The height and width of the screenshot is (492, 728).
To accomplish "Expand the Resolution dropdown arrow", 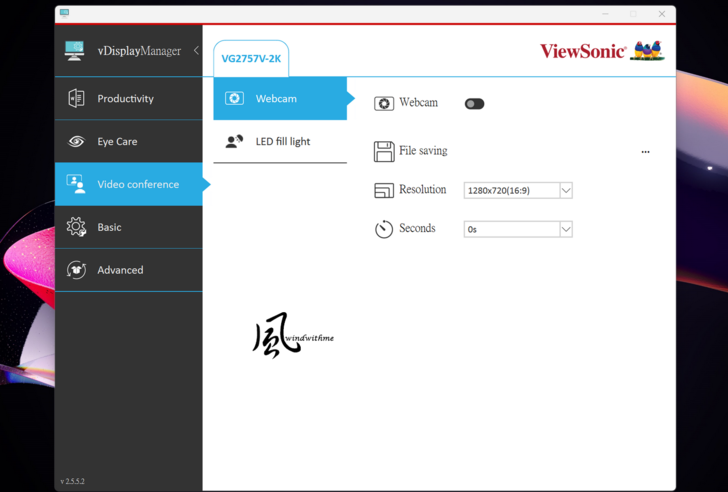I will point(566,190).
